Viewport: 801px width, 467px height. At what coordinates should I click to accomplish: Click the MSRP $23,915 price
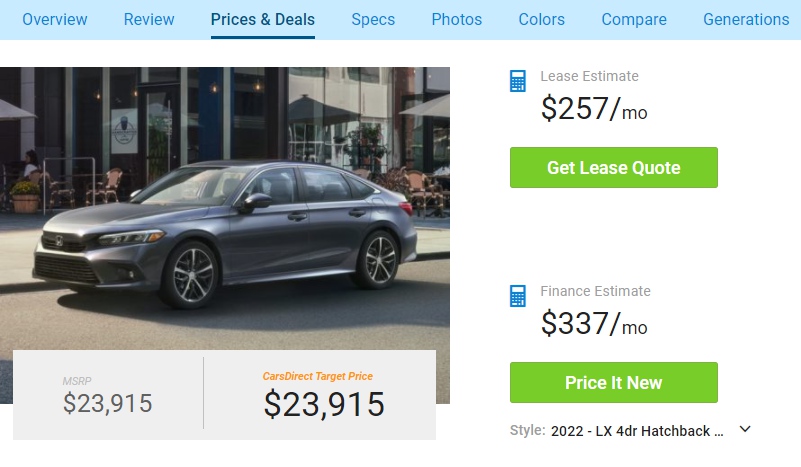108,403
